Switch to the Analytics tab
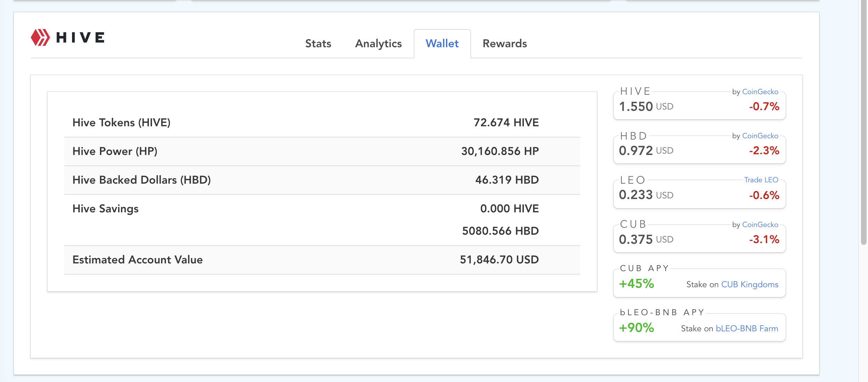 [378, 43]
